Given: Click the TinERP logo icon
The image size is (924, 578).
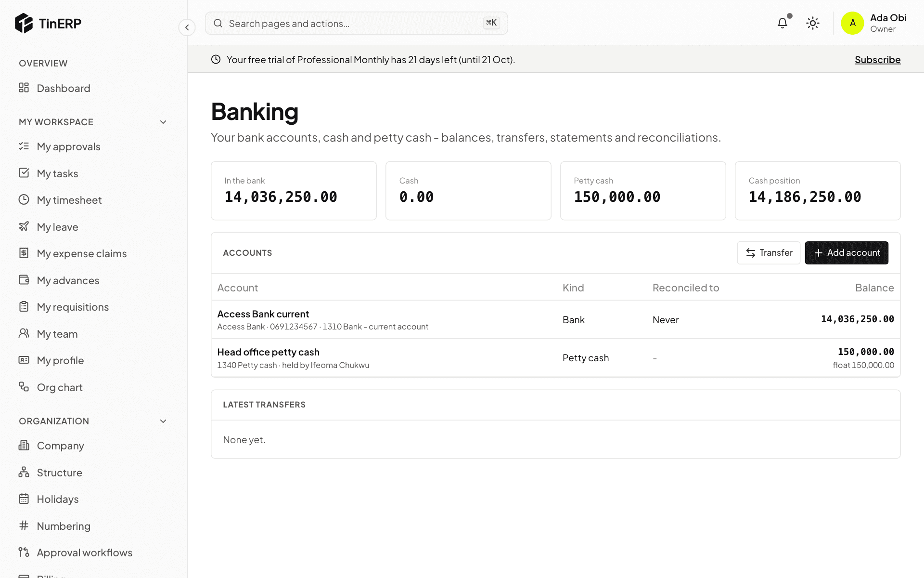Looking at the screenshot, I should (24, 23).
